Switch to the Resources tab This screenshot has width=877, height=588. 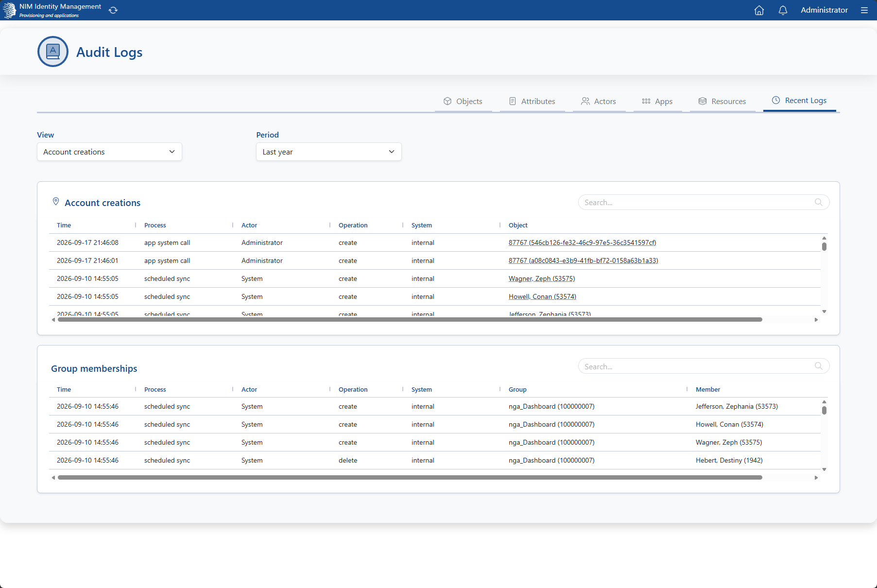click(x=722, y=101)
